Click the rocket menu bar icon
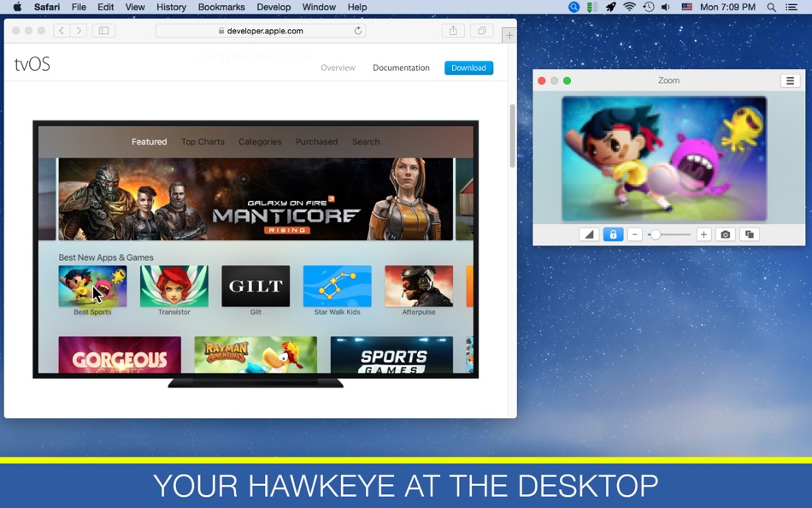The image size is (812, 508). point(610,7)
